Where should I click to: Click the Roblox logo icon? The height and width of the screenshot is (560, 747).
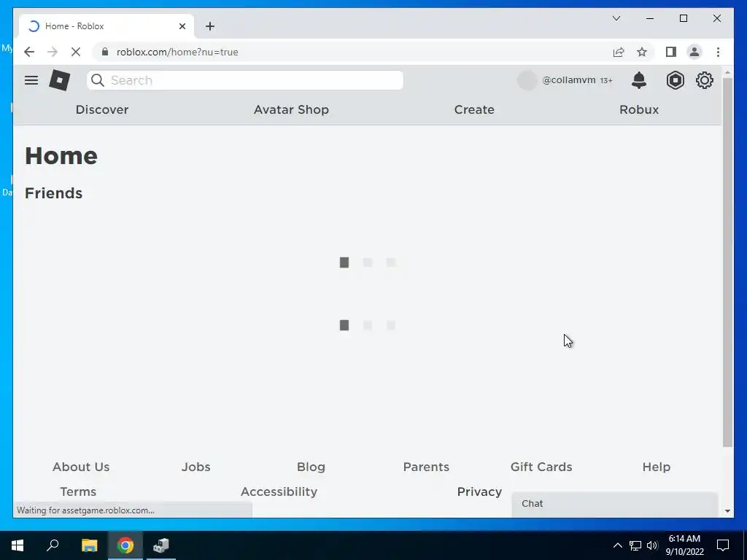point(60,80)
